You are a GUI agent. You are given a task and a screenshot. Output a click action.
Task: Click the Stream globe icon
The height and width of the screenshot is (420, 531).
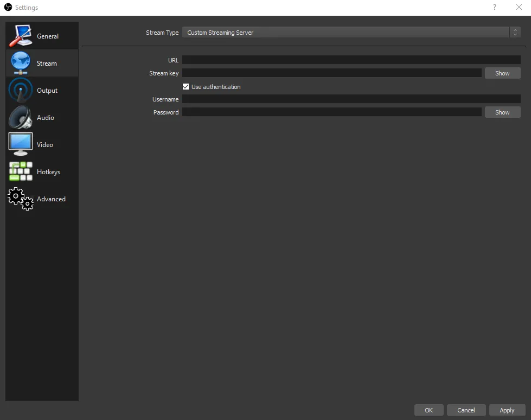21,63
